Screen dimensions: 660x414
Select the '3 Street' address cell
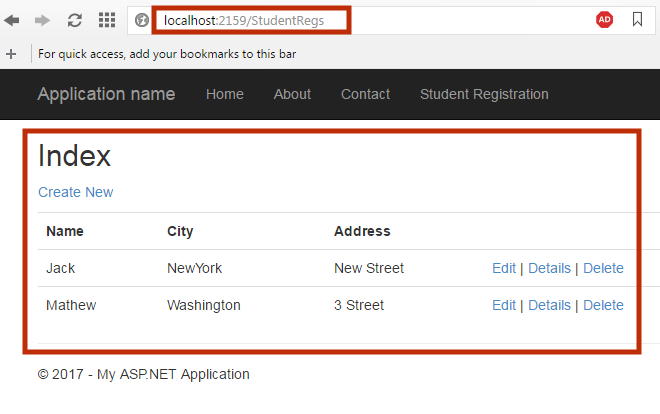click(359, 305)
